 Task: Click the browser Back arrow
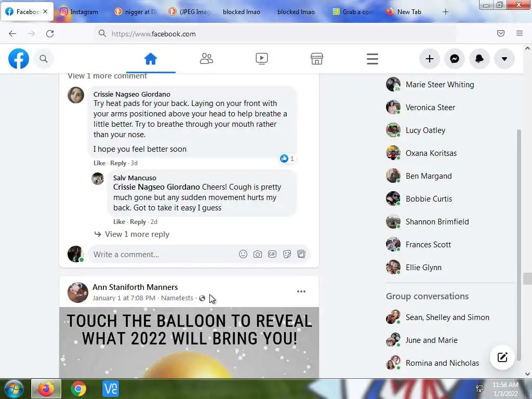pyautogui.click(x=12, y=34)
